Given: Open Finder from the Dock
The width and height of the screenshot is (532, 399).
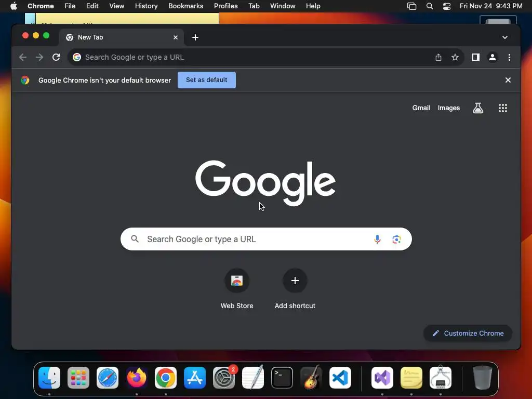Looking at the screenshot, I should 49,378.
